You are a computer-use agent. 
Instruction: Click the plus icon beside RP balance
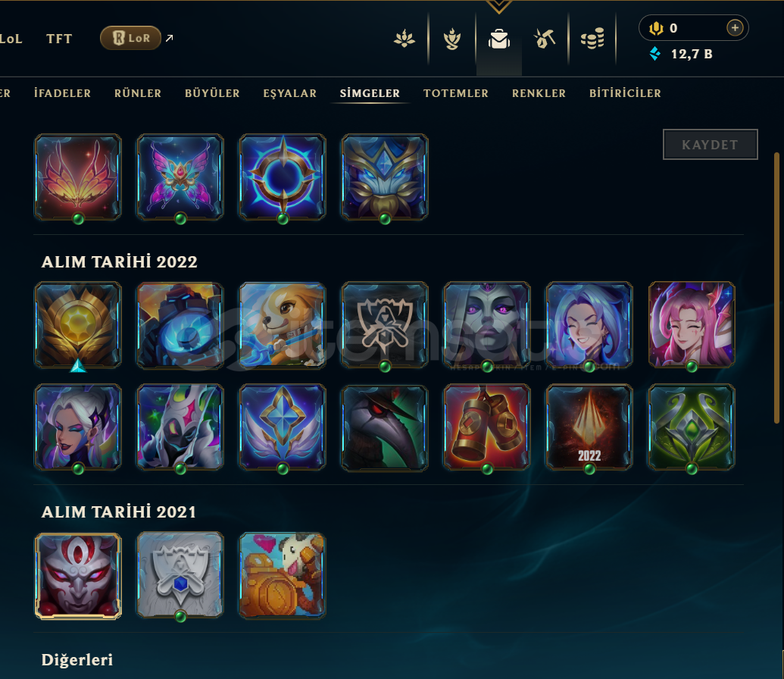735,28
